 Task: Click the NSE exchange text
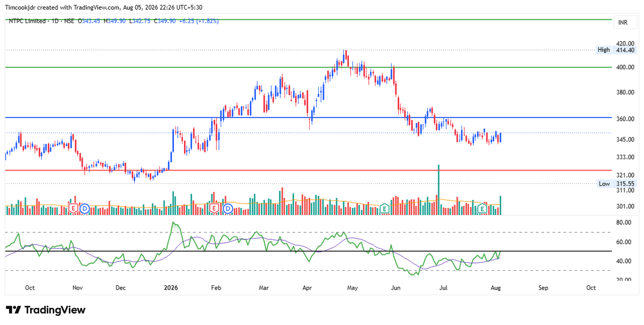tap(69, 21)
